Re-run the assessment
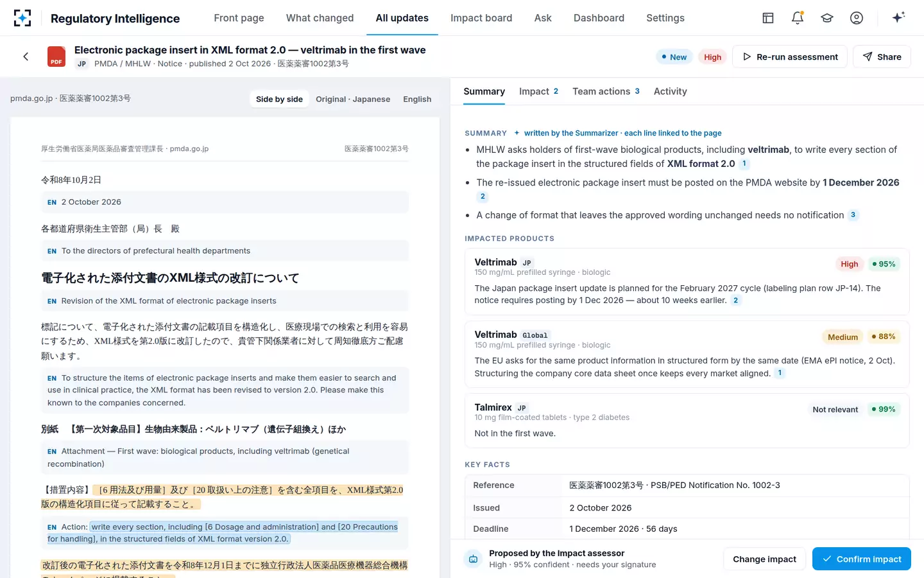Screen dimensions: 924x578 pos(790,57)
